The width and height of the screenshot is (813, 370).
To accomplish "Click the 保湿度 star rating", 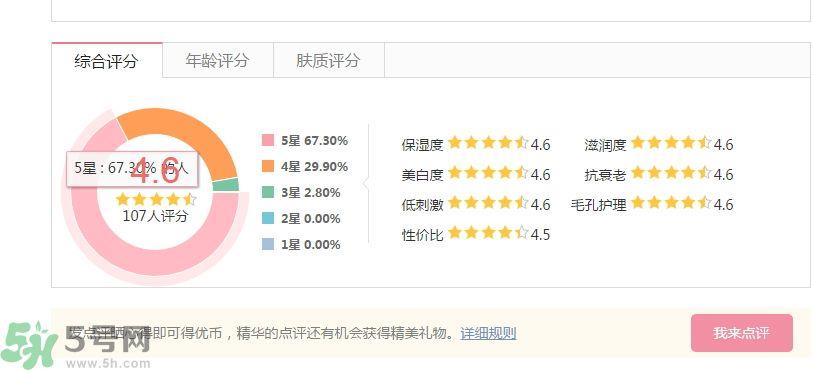I will pos(488,143).
